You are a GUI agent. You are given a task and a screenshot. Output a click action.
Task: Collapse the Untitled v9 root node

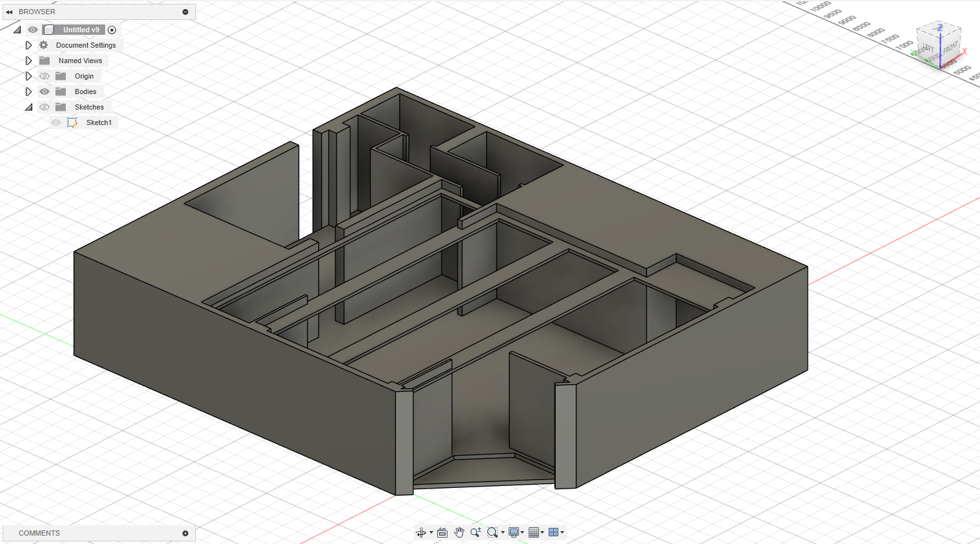17,30
